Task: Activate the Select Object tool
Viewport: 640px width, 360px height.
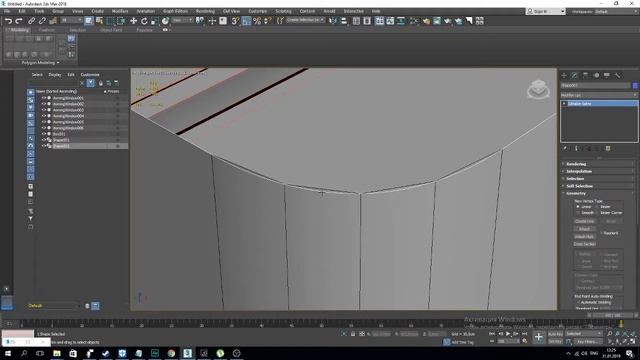Action: coord(89,21)
